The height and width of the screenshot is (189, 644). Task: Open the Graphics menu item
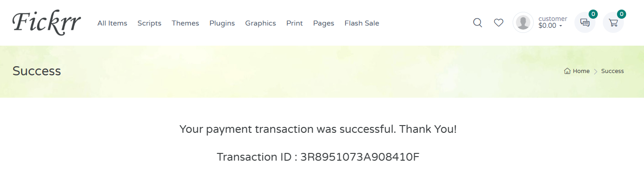pyautogui.click(x=260, y=23)
